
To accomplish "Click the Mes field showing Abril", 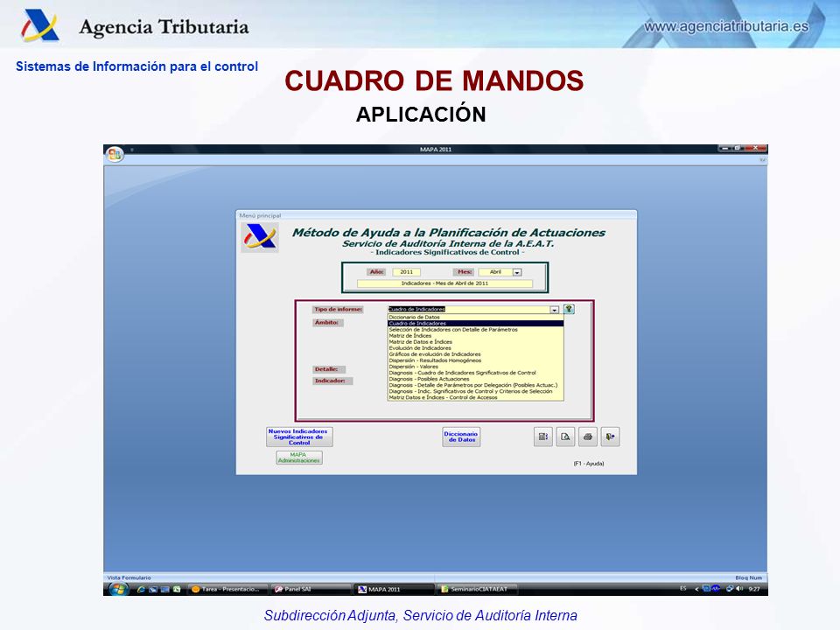I will tap(495, 272).
